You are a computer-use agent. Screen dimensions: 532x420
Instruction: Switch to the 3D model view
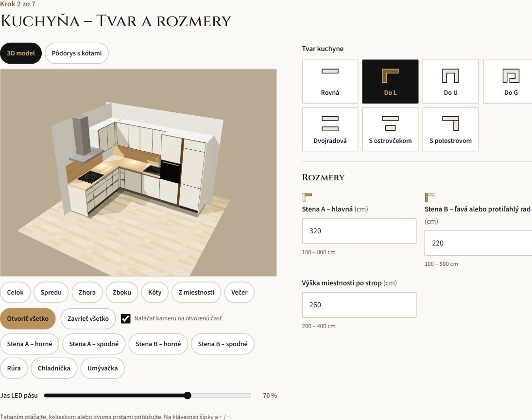[21, 53]
